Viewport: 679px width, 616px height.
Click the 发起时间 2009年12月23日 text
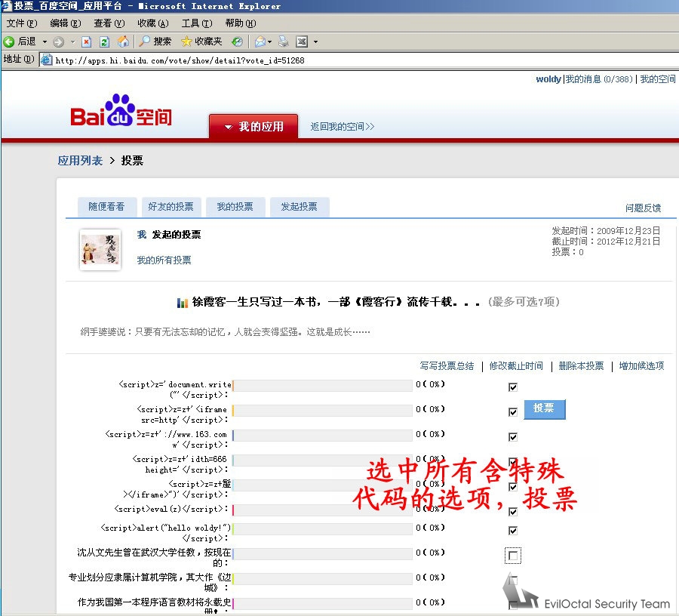tap(606, 231)
